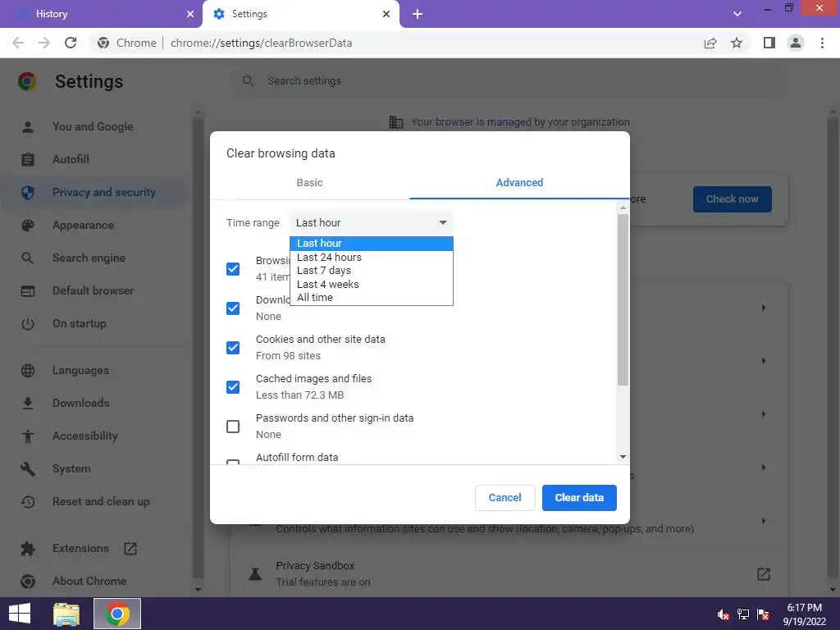This screenshot has height=630, width=840.
Task: Open Privacy Sandbox external link icon
Action: pyautogui.click(x=764, y=573)
